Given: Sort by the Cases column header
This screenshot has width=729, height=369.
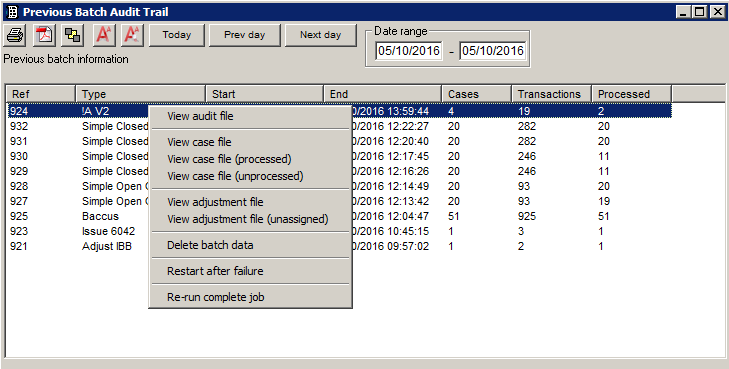Looking at the screenshot, I should click(477, 94).
